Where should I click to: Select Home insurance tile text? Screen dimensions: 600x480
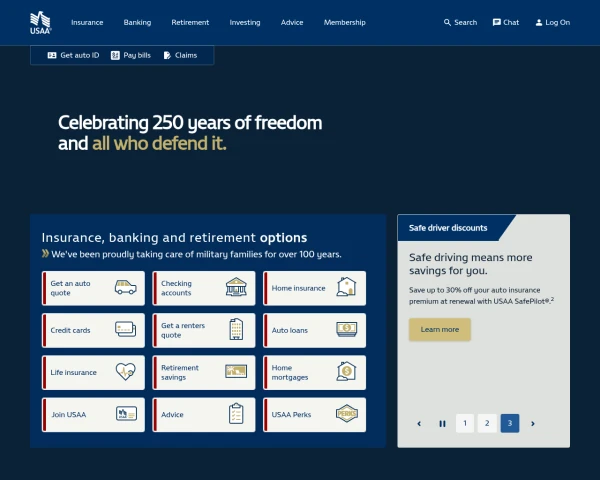(298, 288)
